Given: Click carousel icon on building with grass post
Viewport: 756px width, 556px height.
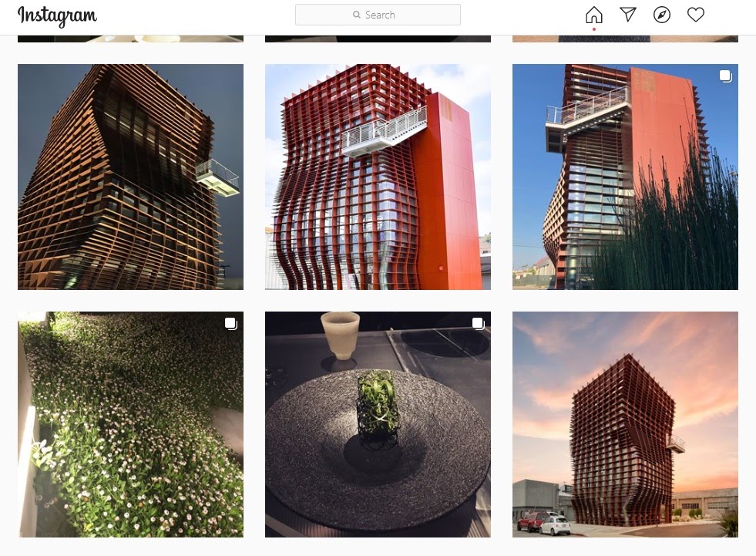Looking at the screenshot, I should 725,76.
